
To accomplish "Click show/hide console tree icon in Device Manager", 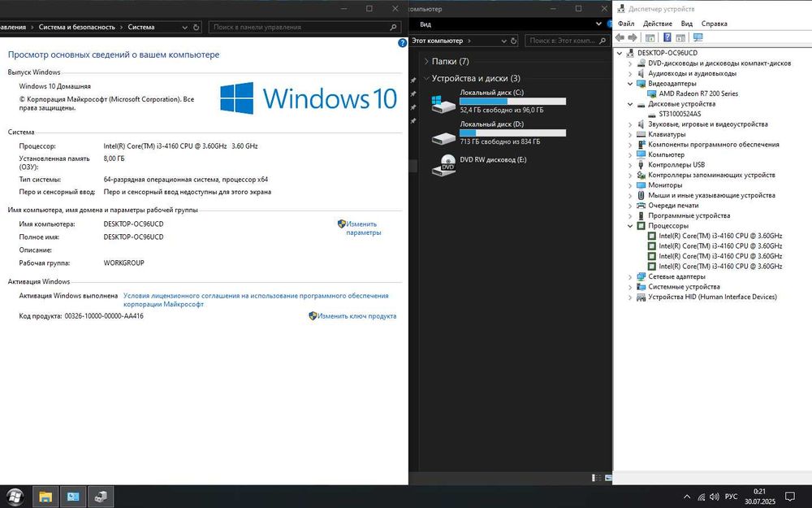I will tap(650, 37).
